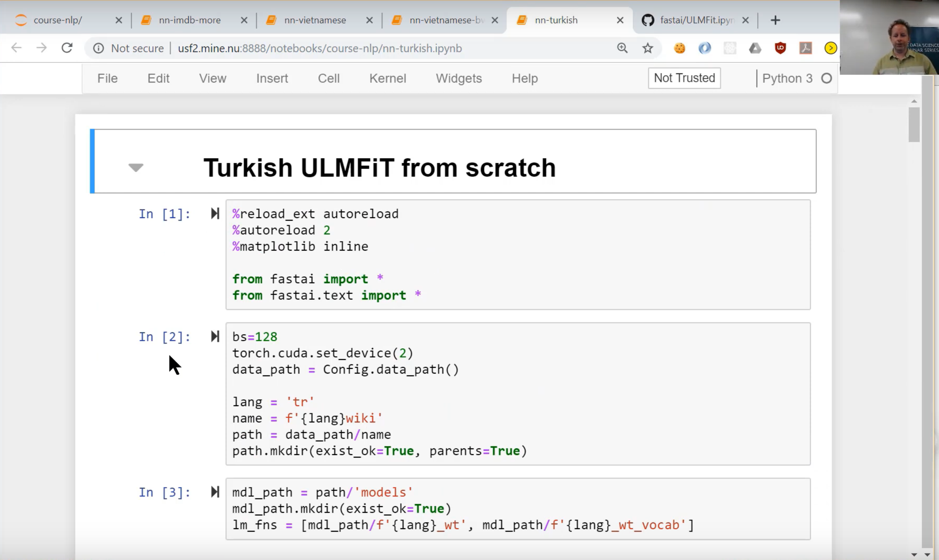
Task: Run cell In [2] with its run icon
Action: [x=215, y=336]
